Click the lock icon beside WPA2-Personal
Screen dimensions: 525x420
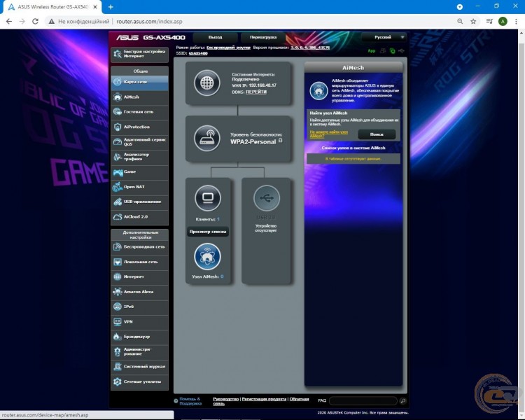(x=280, y=140)
